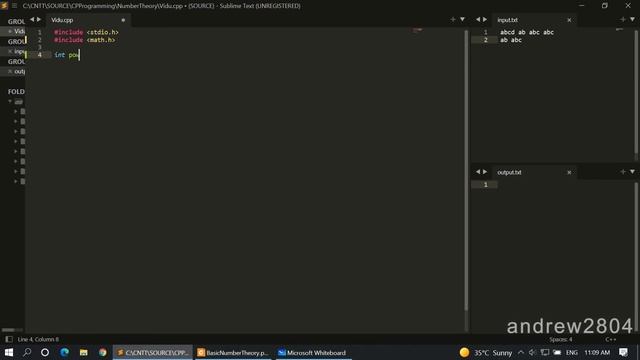Click 'int pow' code on line 4
This screenshot has width=640, height=360.
67,55
